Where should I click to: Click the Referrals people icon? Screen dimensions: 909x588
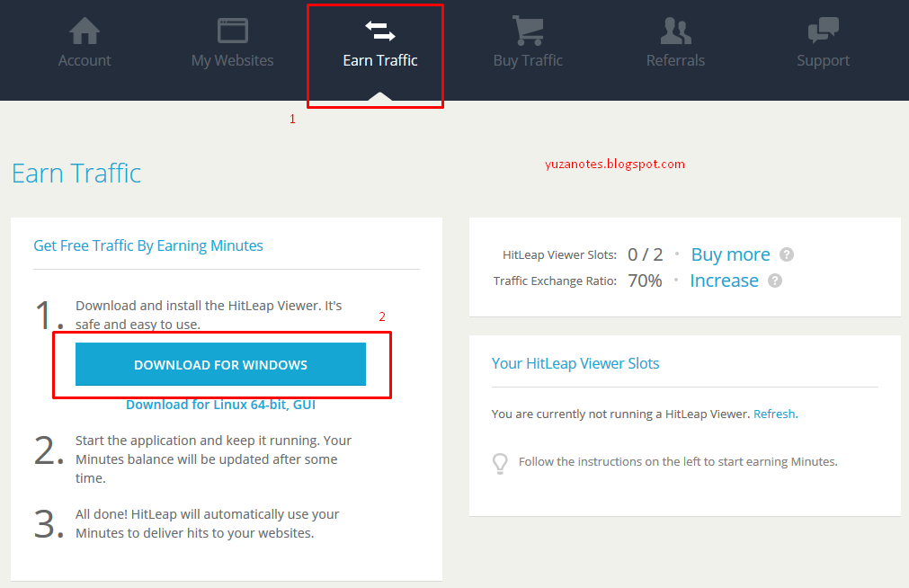(676, 31)
